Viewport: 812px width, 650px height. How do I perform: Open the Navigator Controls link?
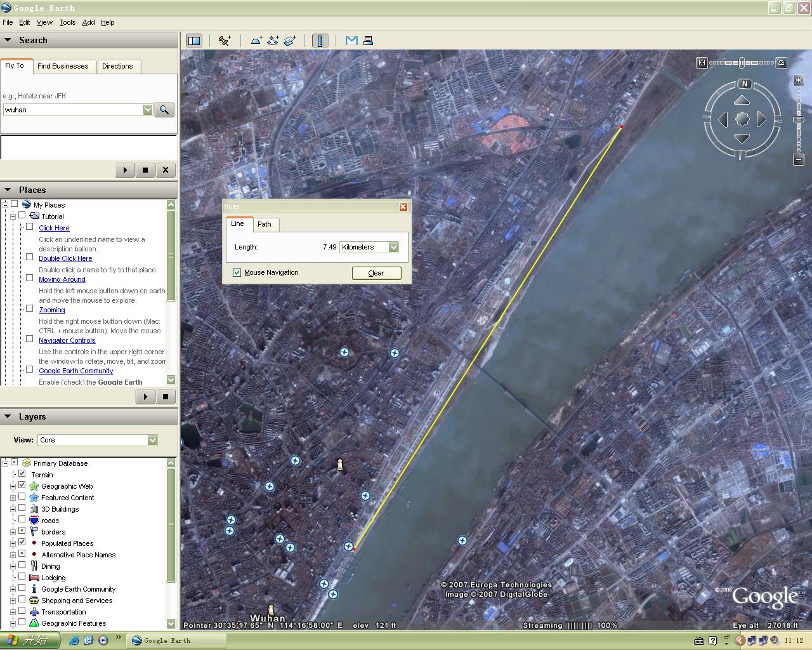[67, 340]
